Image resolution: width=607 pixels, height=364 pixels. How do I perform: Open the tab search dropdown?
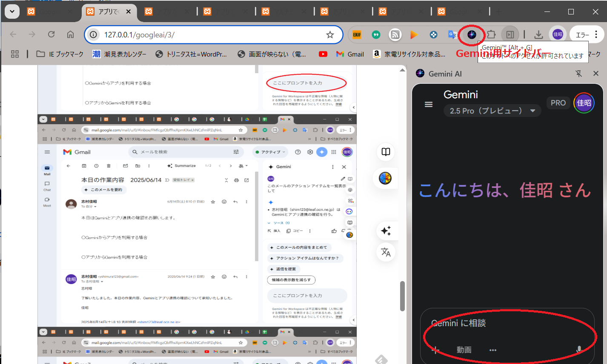12,11
